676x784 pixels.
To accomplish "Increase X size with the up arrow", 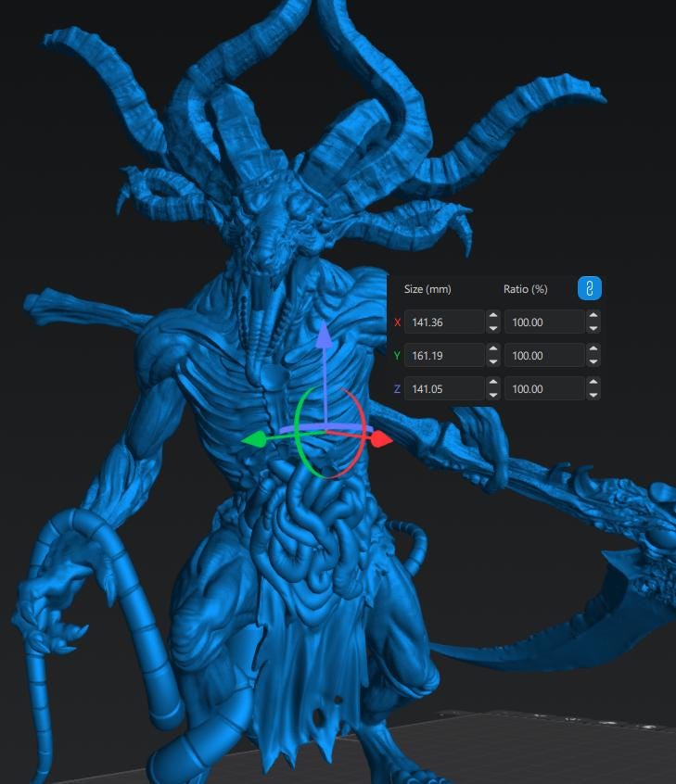I will [493, 316].
